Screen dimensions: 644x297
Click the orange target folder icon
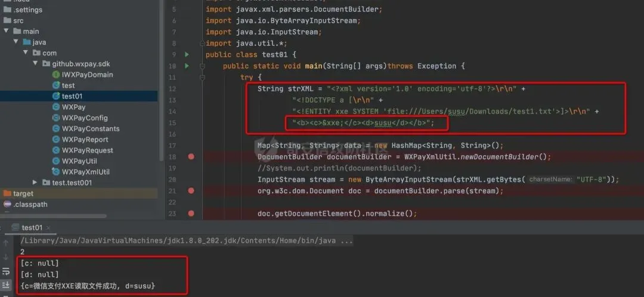coord(7,193)
